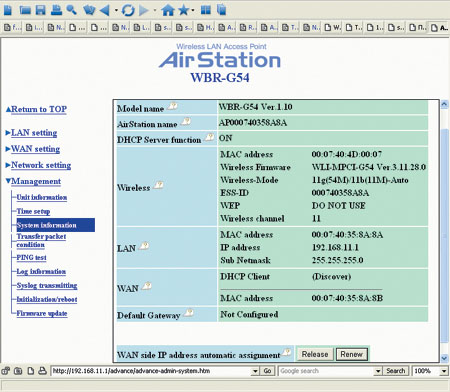450x392 pixels.
Task: Open help icon next to LAN label
Action: [x=144, y=246]
